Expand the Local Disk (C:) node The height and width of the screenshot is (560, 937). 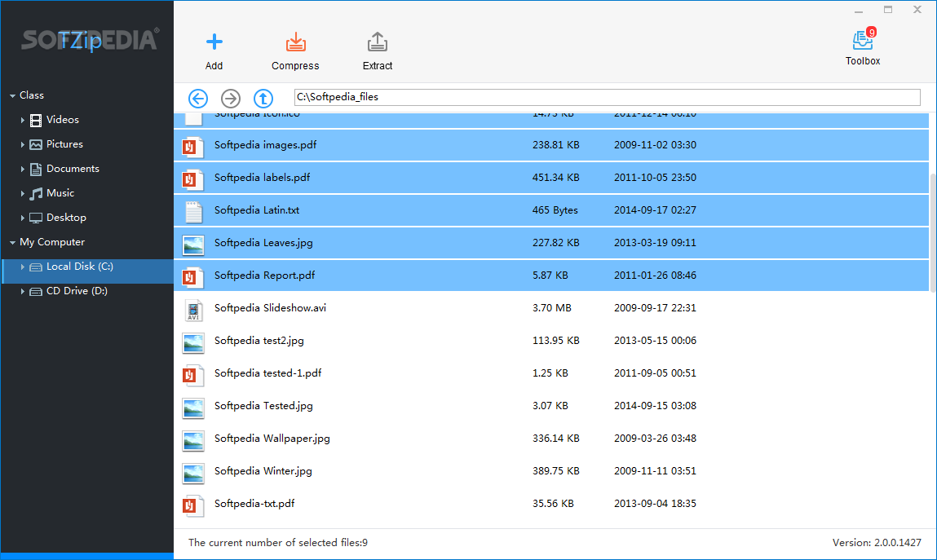(x=23, y=267)
